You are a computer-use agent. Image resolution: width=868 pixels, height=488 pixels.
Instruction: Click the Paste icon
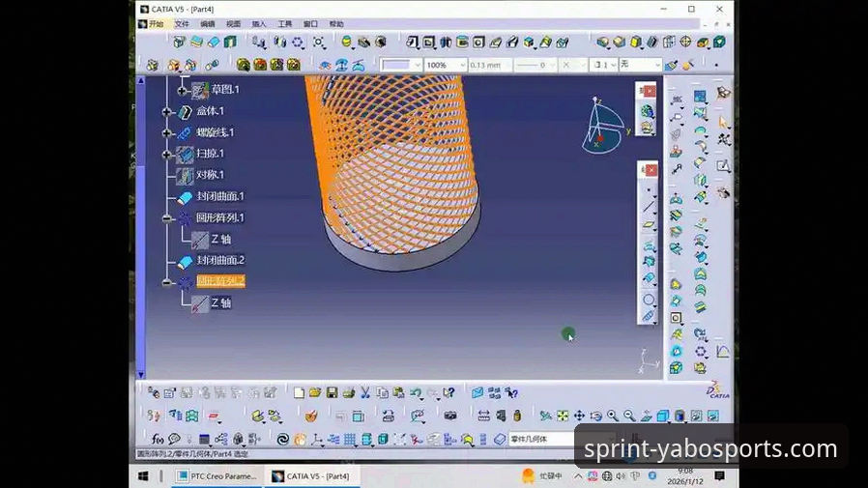(398, 393)
